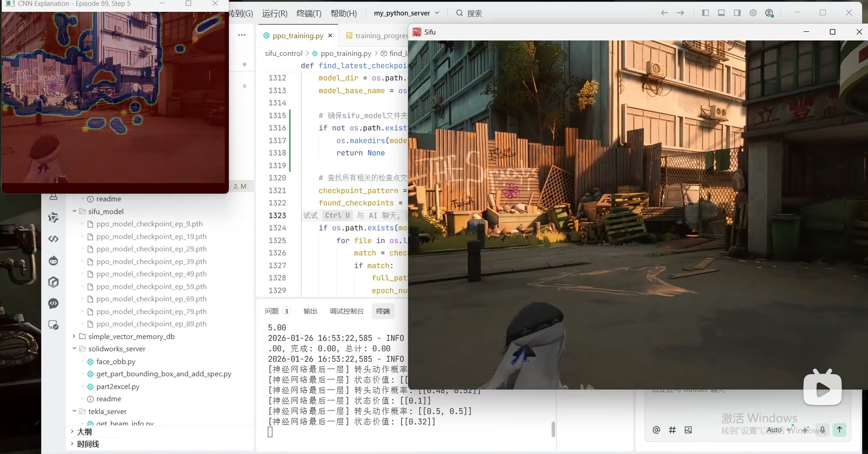Click the # context icon in chat input
The height and width of the screenshot is (454, 868).
pyautogui.click(x=672, y=430)
